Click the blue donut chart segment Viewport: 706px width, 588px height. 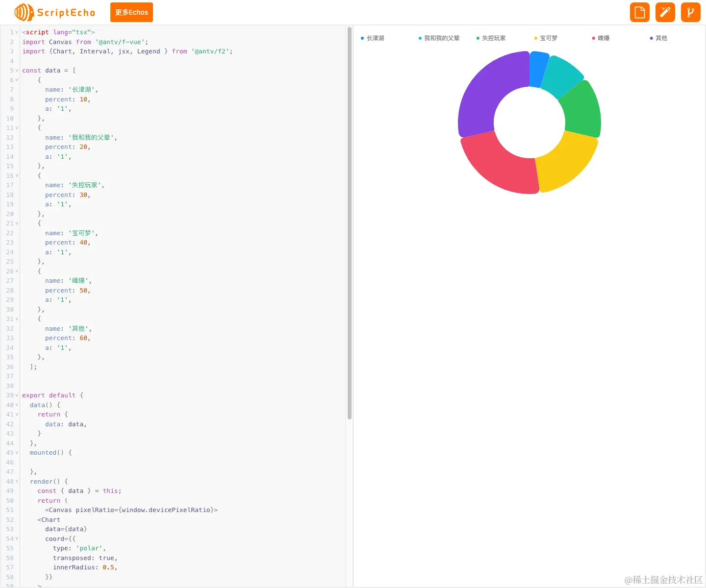click(537, 69)
